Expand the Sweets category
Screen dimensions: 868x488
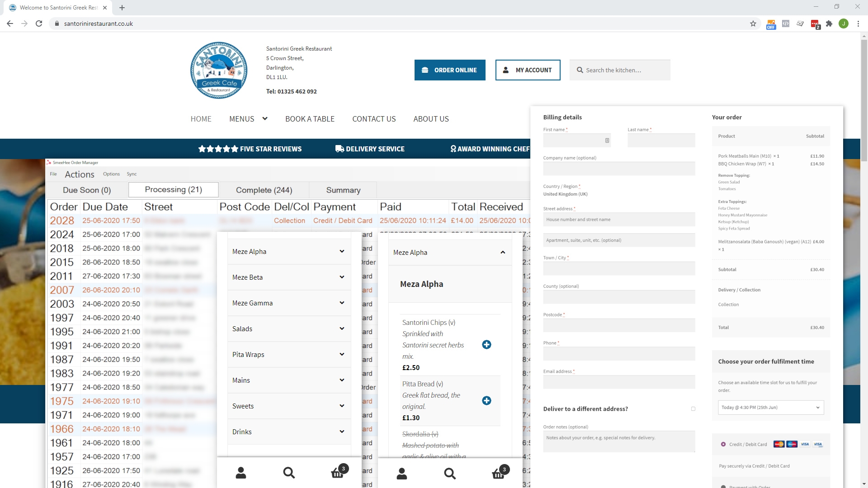[289, 406]
